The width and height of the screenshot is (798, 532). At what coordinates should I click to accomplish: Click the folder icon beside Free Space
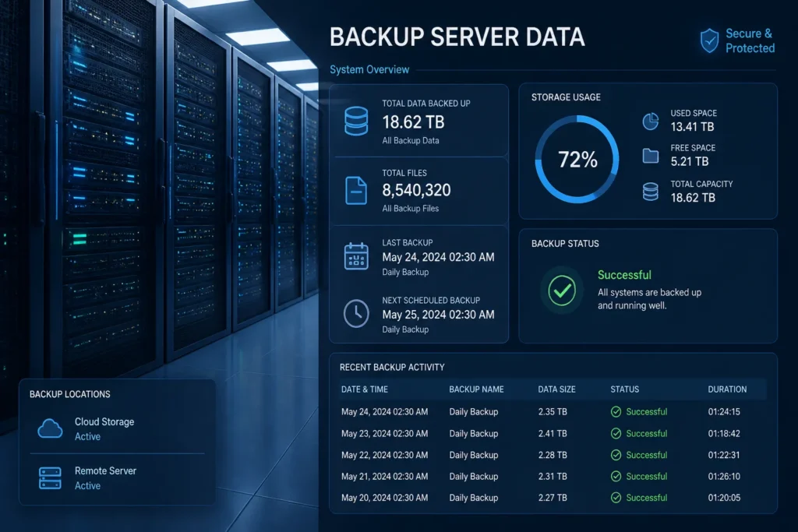point(651,156)
